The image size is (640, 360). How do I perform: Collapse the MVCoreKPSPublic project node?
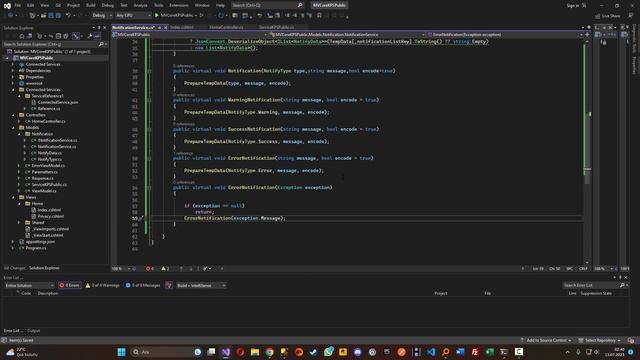coord(7,58)
